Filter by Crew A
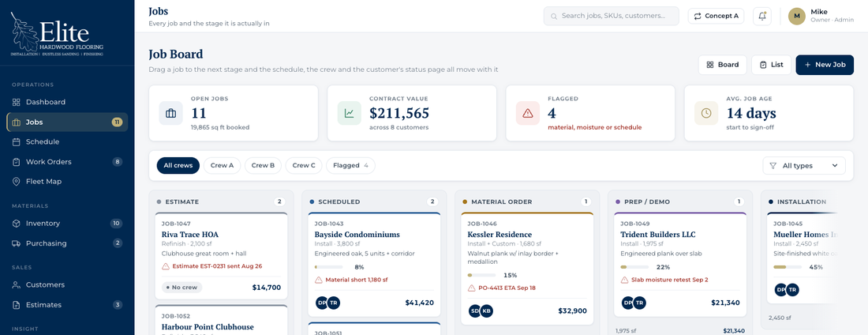This screenshot has height=335, width=868. 222,165
